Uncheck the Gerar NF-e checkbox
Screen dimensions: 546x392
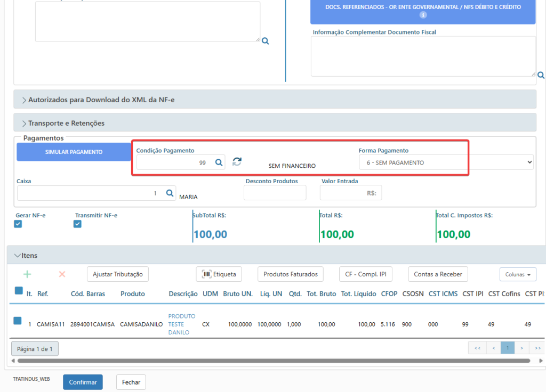18,224
